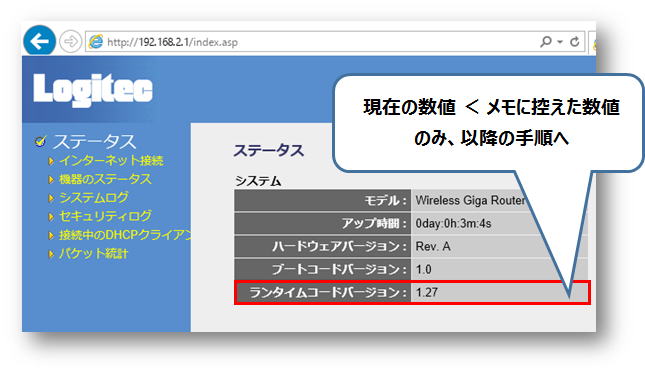
Task: Open the インターネット接続 link
Action: (x=111, y=160)
